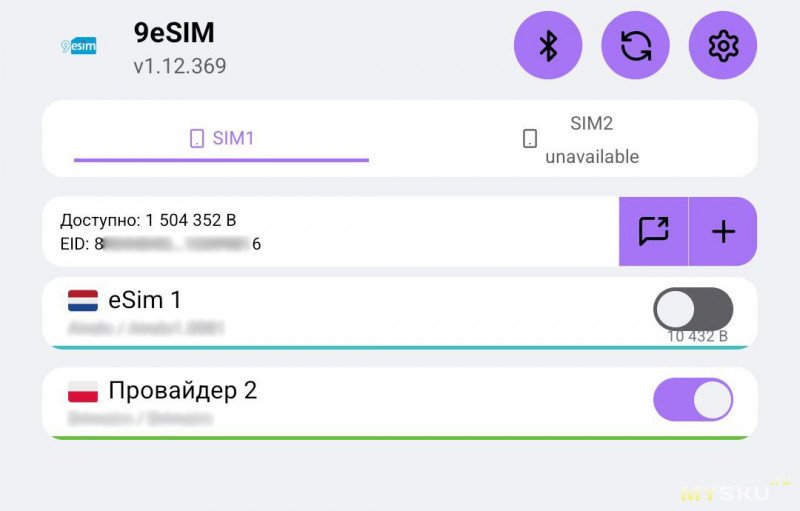Switch to the SIM1 tab
Screen dimensions: 800x511
tap(222, 139)
